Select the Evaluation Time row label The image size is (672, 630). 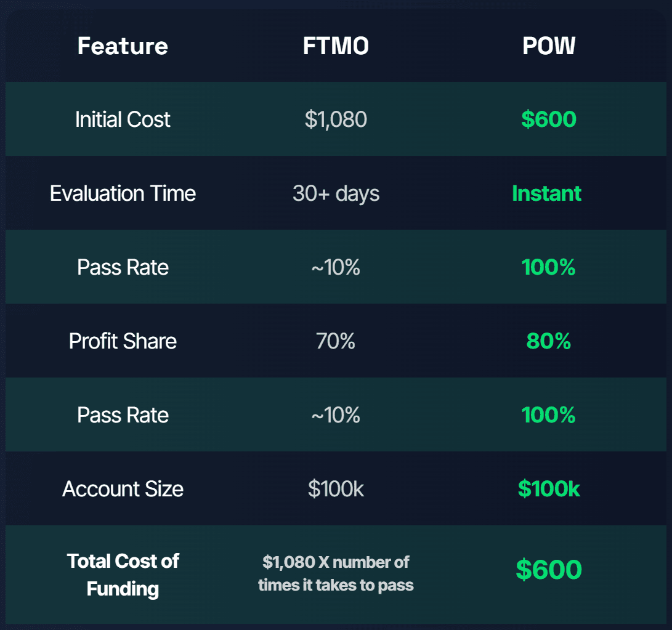pos(123,193)
